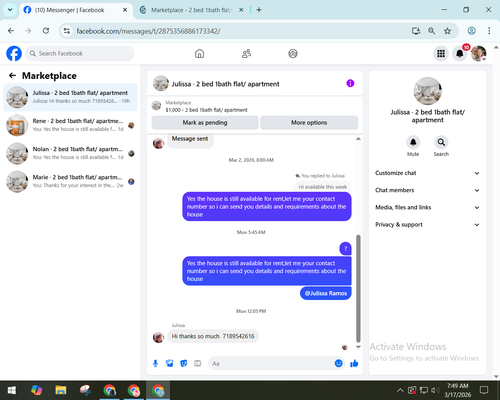500x400 pixels.
Task: Open the notifications bell with badge
Action: [x=460, y=53]
